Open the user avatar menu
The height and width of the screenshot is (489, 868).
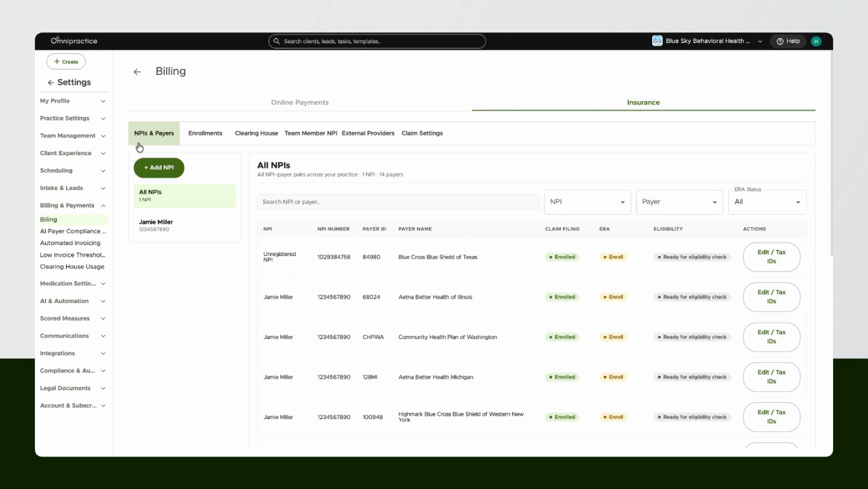pyautogui.click(x=816, y=41)
